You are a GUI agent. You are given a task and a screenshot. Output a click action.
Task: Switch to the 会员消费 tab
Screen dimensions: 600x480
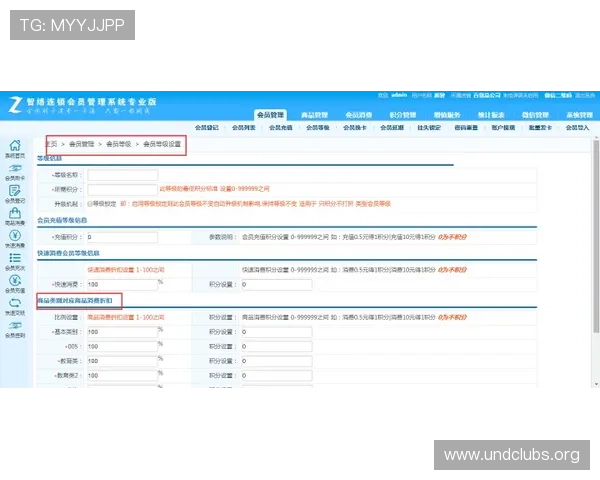(x=359, y=115)
